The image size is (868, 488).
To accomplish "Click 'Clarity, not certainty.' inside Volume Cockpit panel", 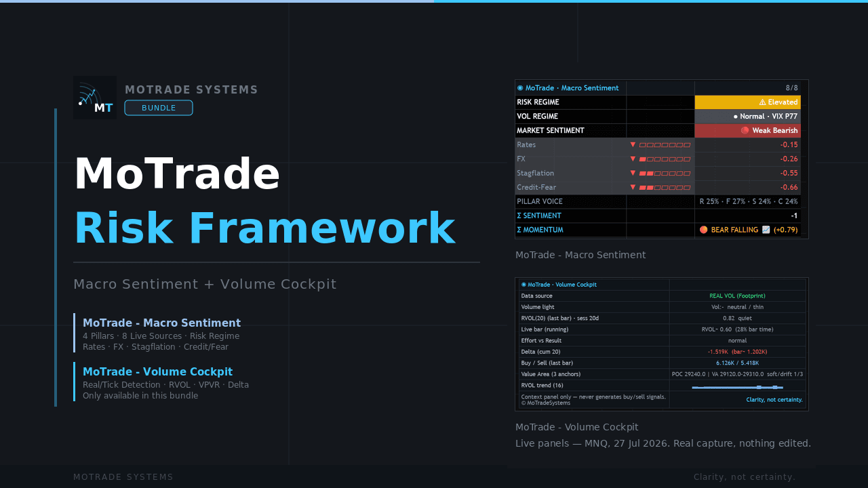I will coord(774,399).
